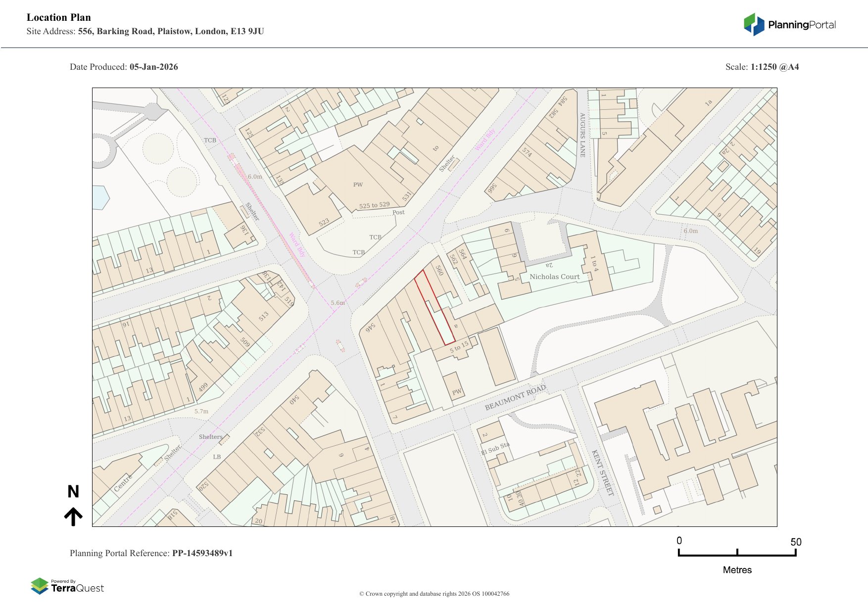This screenshot has height=614, width=868.
Task: Click the Crown copyright notice
Action: 434,594
